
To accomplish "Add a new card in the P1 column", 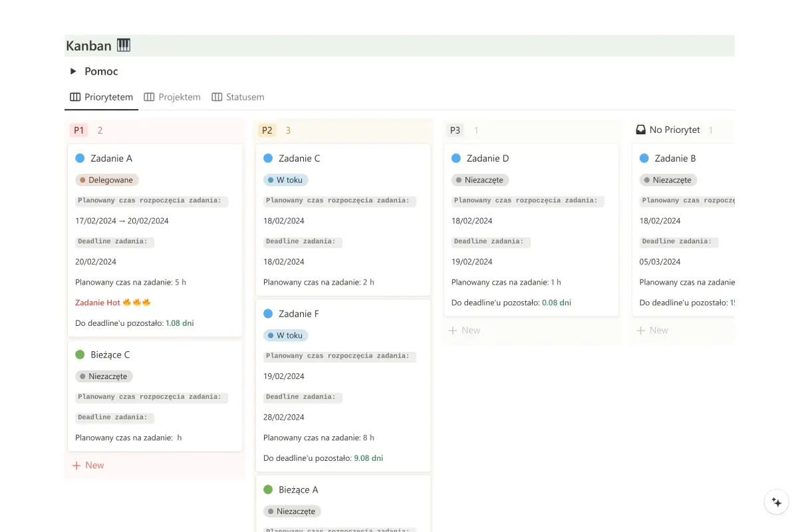I will [88, 465].
